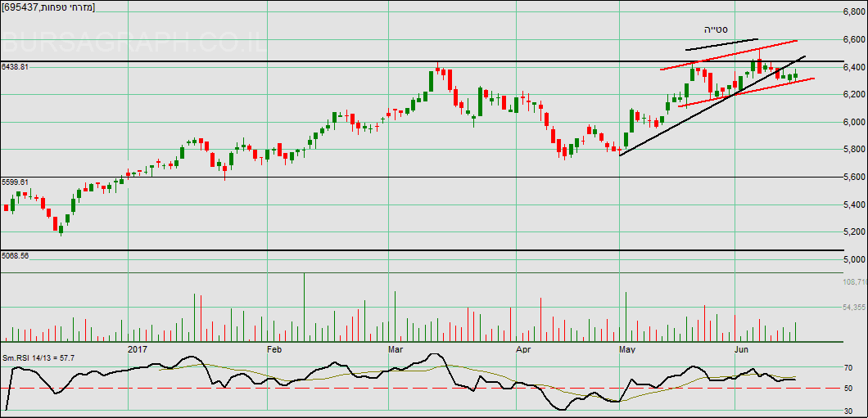The image size is (868, 418).
Task: Click the 5,400 price axis label
Action: [854, 205]
